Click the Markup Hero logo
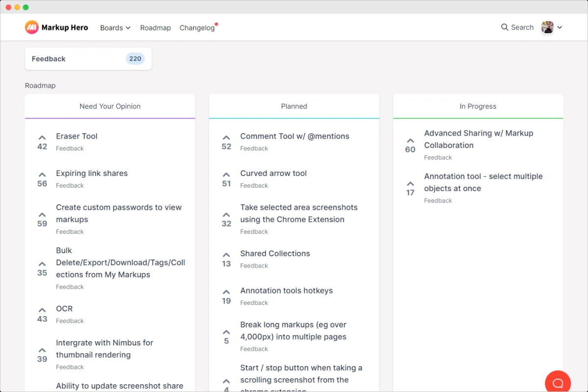Screen dimensions: 588x392 [x=56, y=27]
